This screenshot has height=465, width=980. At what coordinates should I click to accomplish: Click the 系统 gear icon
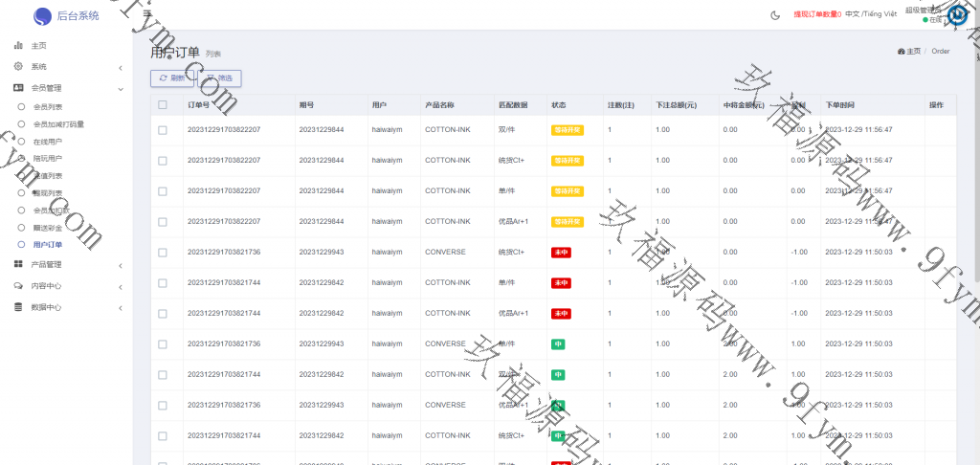point(18,67)
